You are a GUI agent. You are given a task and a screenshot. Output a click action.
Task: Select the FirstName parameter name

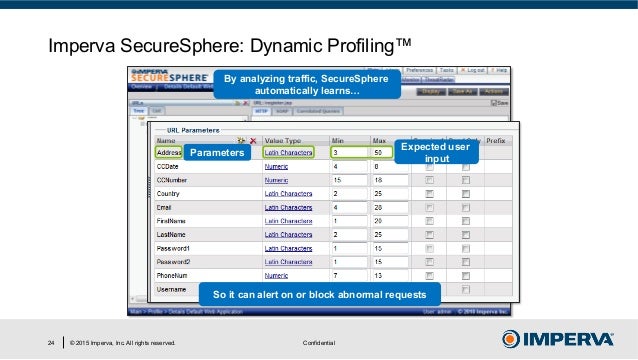[x=171, y=221]
